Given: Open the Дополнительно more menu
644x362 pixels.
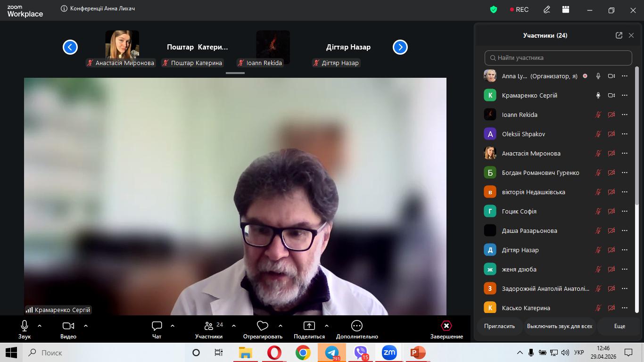Looking at the screenshot, I should point(357,329).
